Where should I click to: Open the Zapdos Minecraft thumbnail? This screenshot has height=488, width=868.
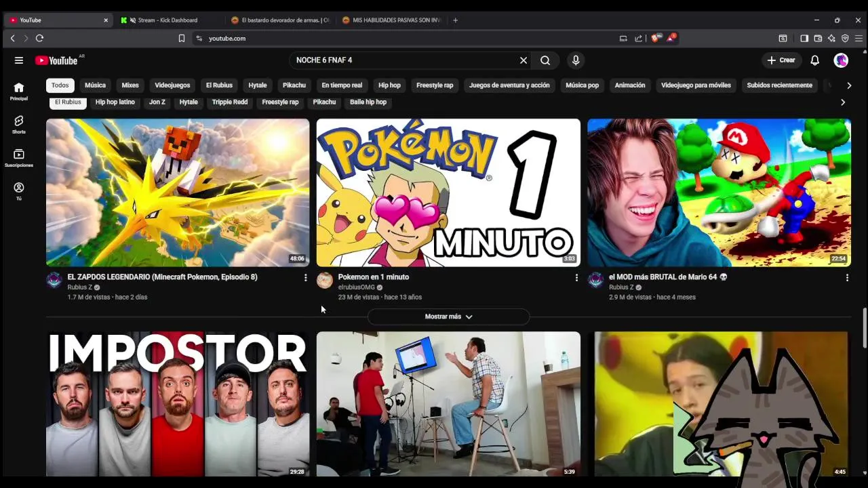[178, 192]
